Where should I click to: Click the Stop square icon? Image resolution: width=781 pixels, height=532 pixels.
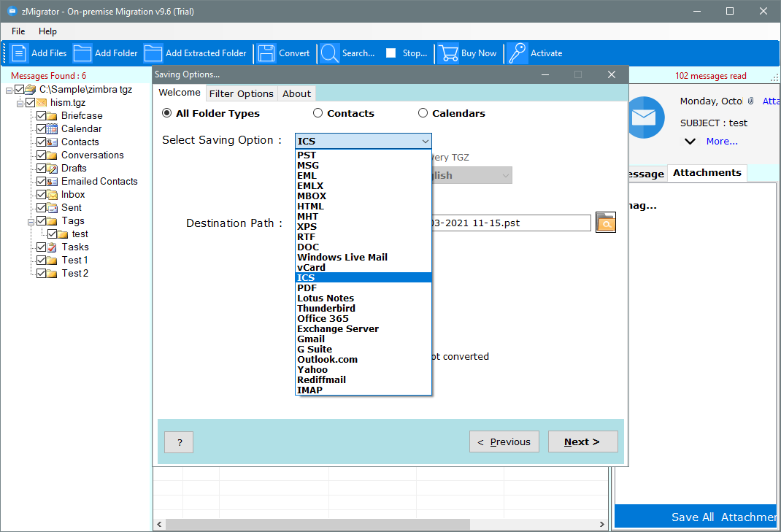click(391, 53)
